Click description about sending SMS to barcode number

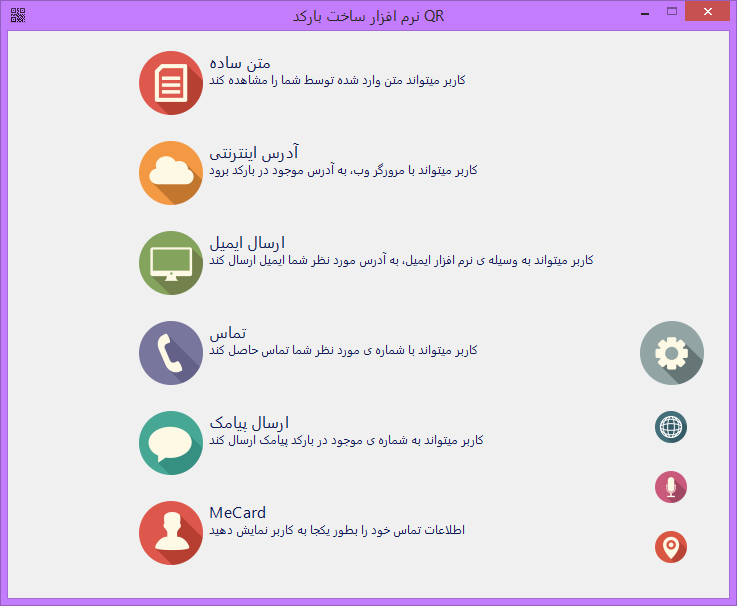[x=346, y=441]
